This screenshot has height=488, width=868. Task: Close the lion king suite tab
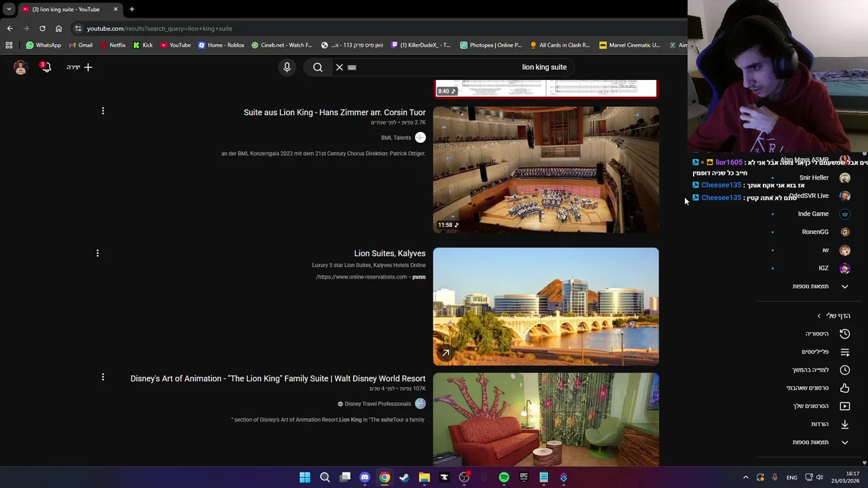[115, 9]
